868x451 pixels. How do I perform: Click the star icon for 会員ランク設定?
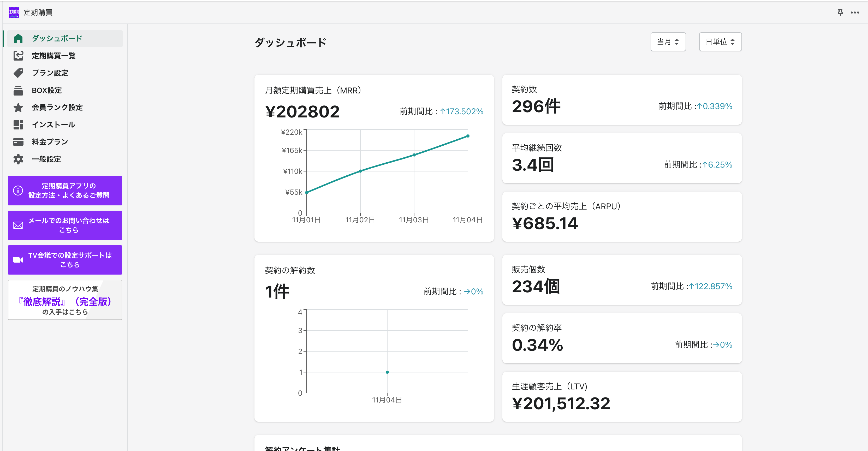click(18, 108)
